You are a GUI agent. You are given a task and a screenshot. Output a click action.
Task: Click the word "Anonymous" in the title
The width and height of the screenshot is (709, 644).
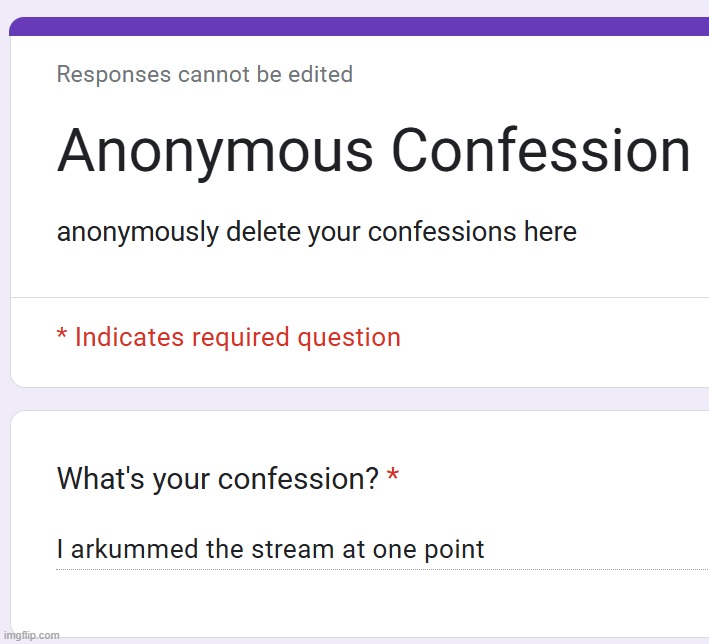214,151
